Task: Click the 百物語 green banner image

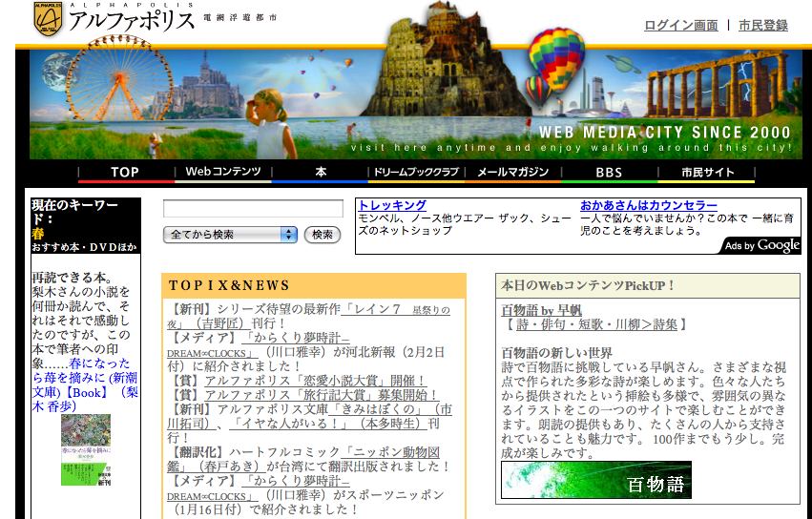Action: 596,480
